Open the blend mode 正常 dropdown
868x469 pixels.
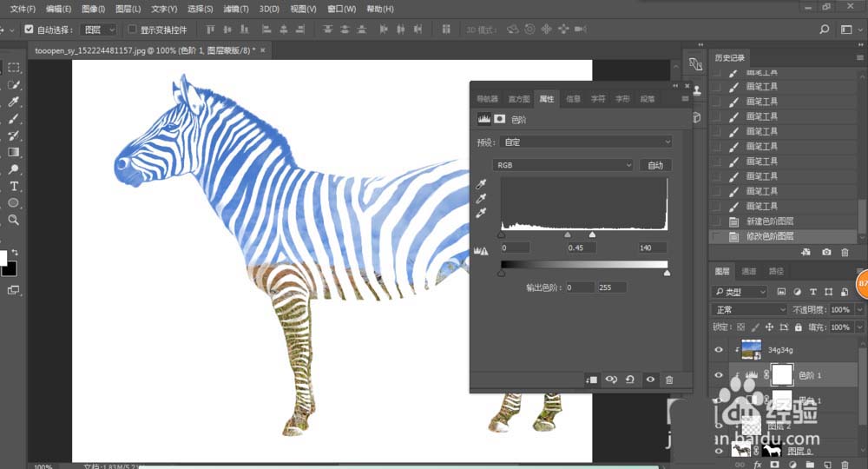[x=749, y=309]
